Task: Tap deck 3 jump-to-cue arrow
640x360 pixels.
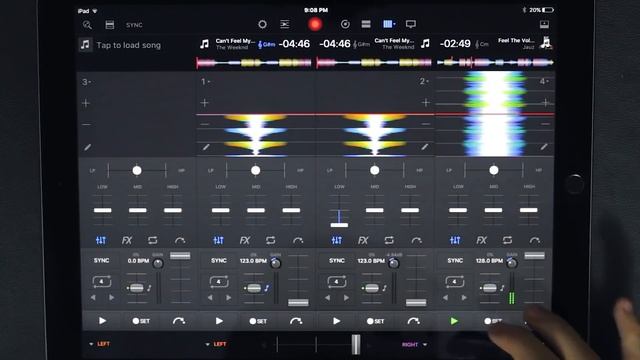Action: (179, 321)
